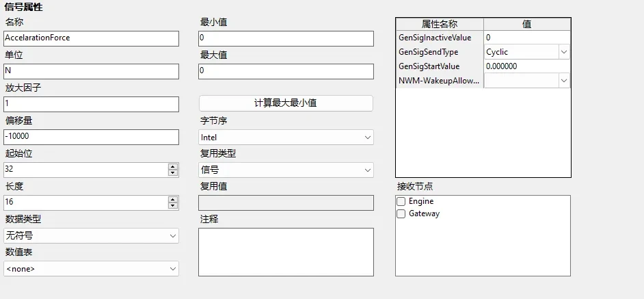Screen dimensions: 644x299
Task: Click the 名称 field containing AccelarationForce
Action: pos(91,38)
